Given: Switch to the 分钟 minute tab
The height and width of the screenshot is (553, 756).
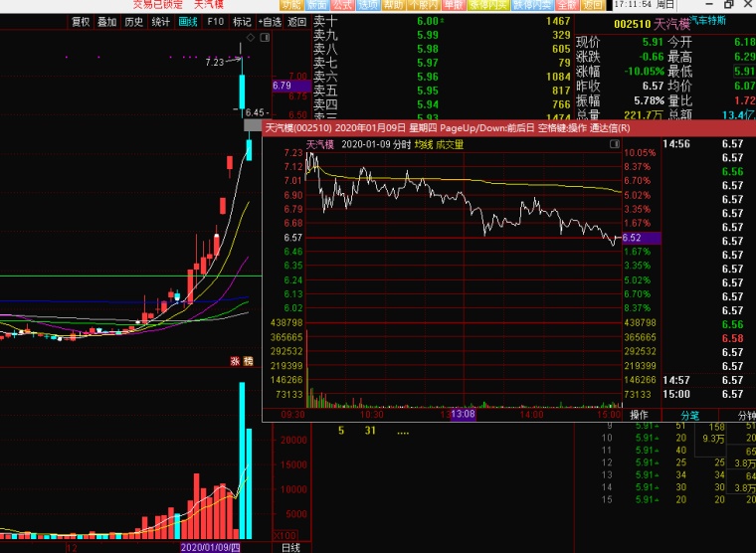Looking at the screenshot, I should point(744,415).
